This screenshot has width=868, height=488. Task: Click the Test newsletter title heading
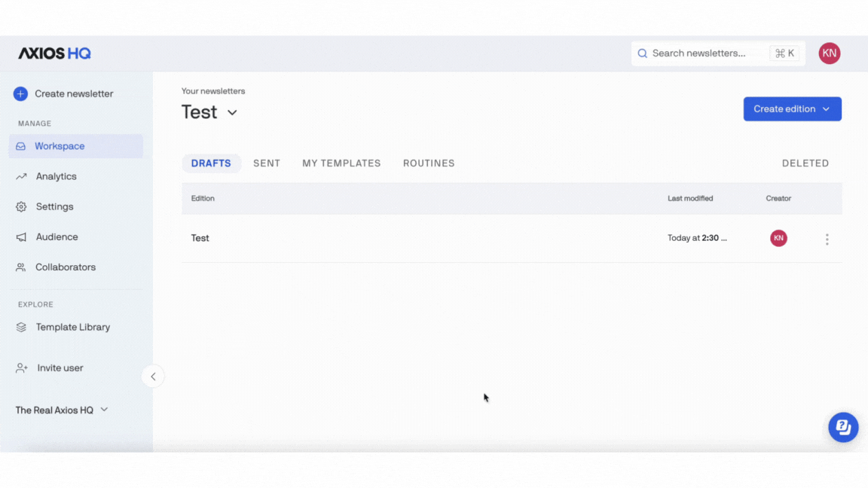click(199, 112)
